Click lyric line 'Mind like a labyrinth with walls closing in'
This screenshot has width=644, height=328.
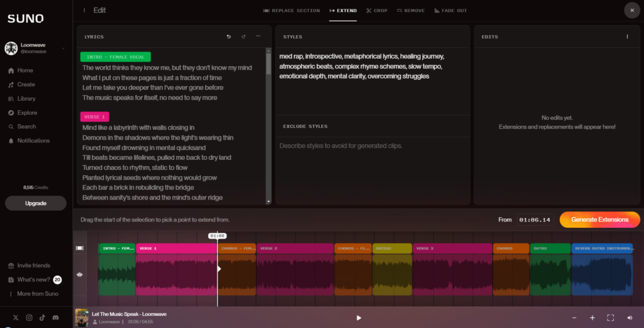[x=138, y=127]
